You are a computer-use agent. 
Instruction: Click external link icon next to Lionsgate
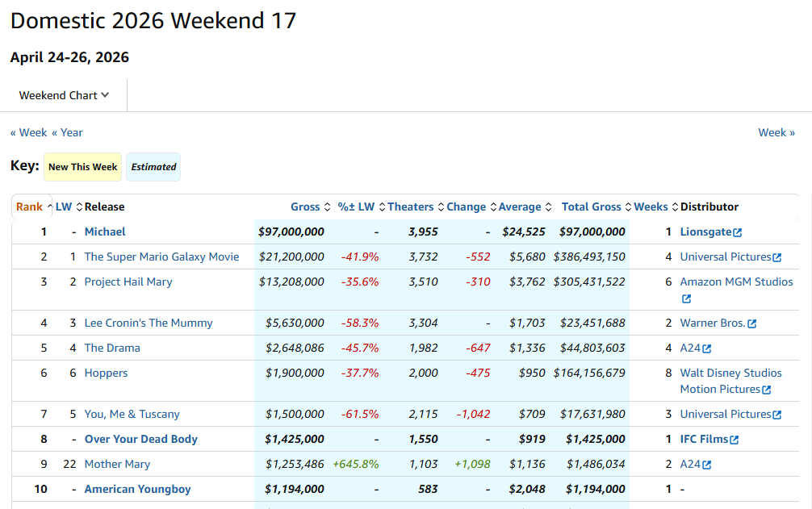pos(737,232)
